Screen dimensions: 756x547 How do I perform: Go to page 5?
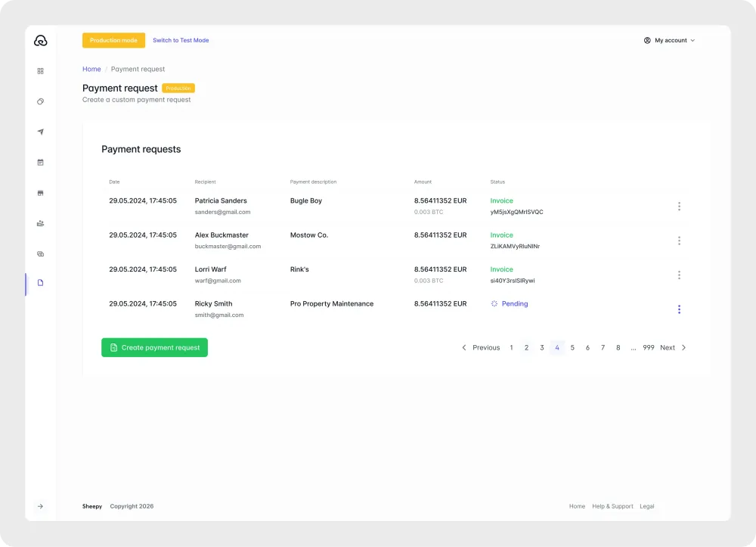pos(572,347)
